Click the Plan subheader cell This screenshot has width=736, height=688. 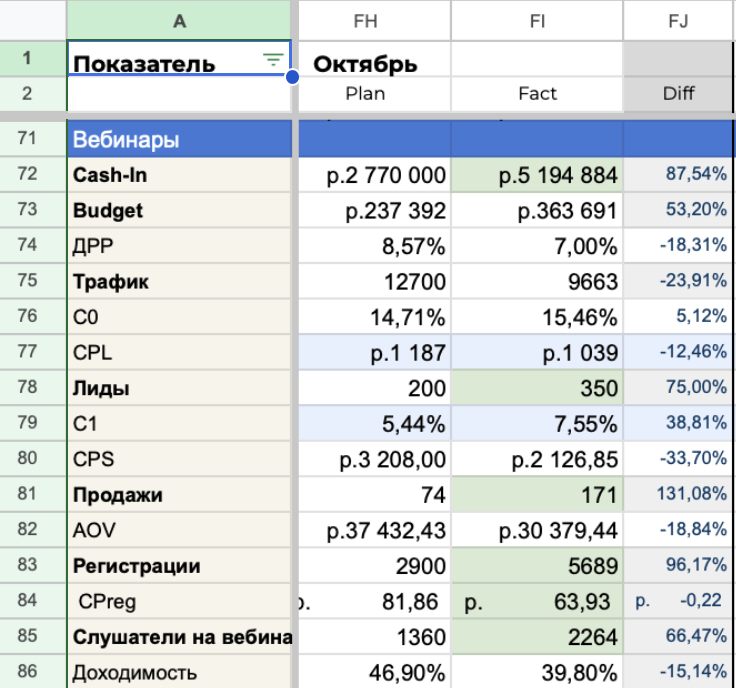coord(375,94)
